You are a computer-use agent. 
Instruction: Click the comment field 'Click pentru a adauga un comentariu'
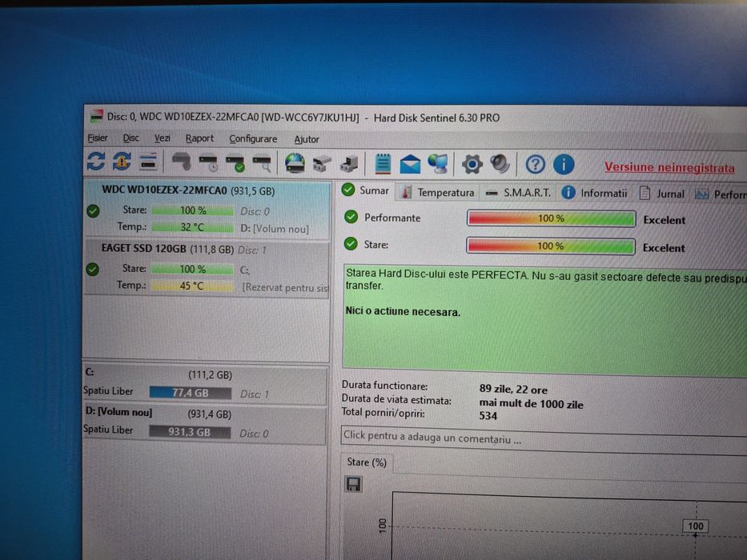[x=544, y=439]
